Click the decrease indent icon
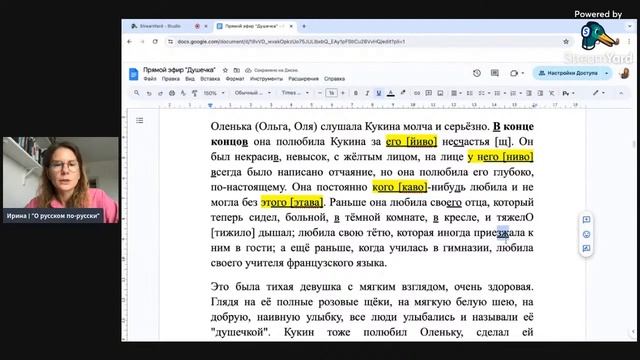Image resolution: width=640 pixels, height=360 pixels. tap(529, 93)
